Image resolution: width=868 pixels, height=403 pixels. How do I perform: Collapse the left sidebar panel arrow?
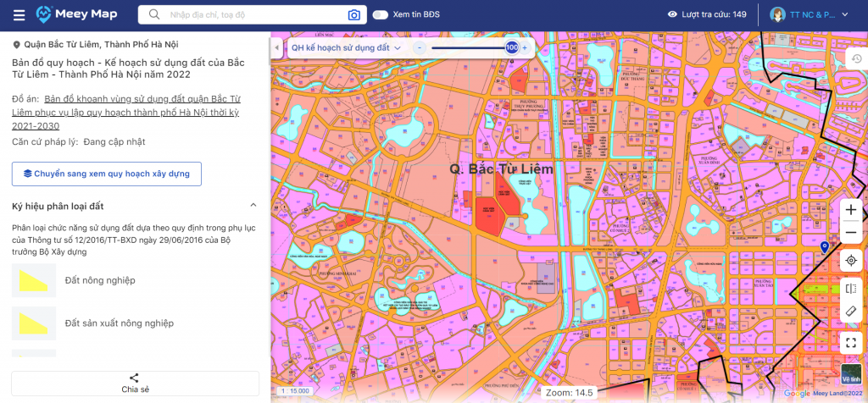click(x=278, y=48)
